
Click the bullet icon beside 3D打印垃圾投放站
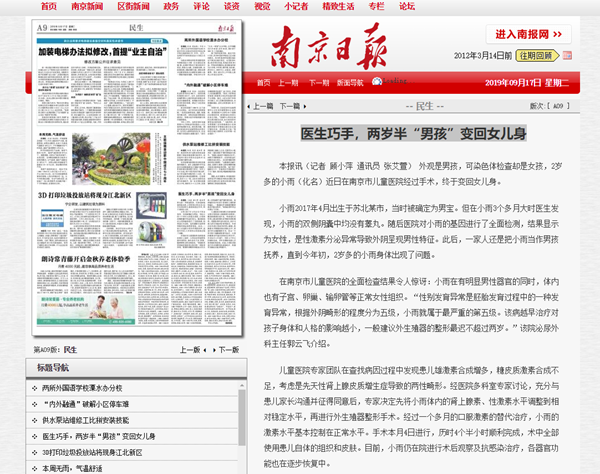(34, 451)
